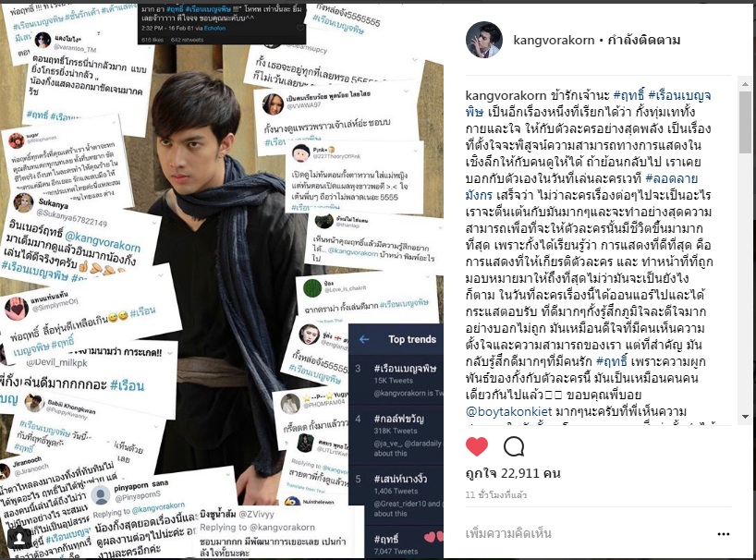Viewport: 756px width, 560px height.
Task: Click the kangvorakorn profile avatar
Action: (x=484, y=40)
